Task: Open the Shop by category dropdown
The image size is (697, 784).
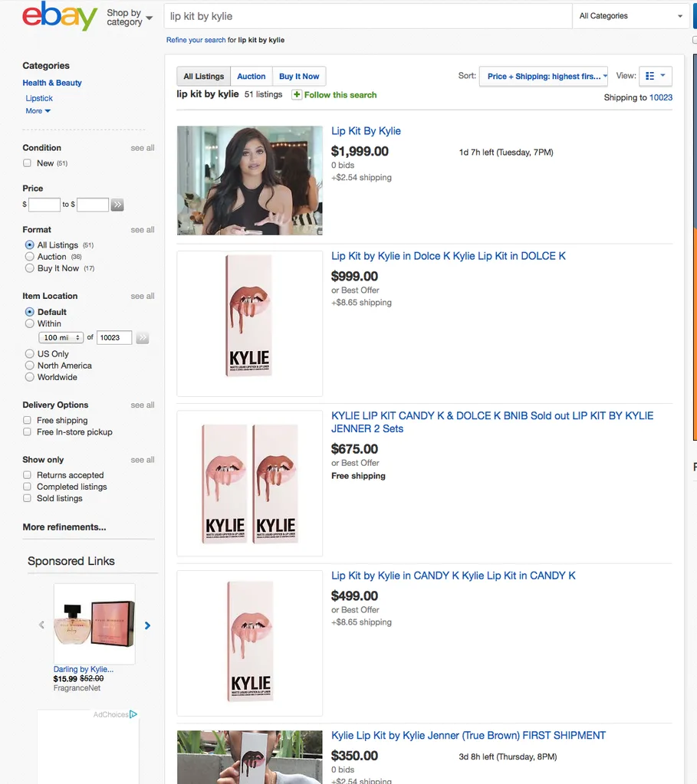Action: coord(129,17)
